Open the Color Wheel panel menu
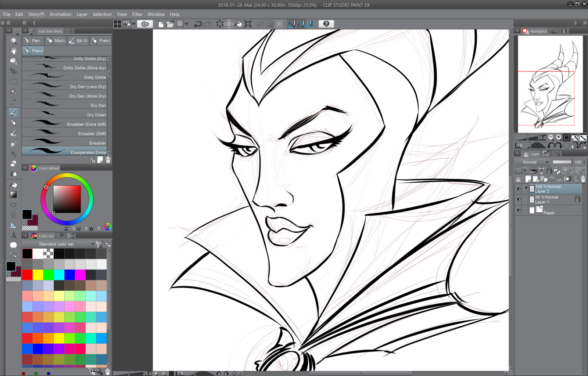The width and height of the screenshot is (588, 376). point(25,168)
